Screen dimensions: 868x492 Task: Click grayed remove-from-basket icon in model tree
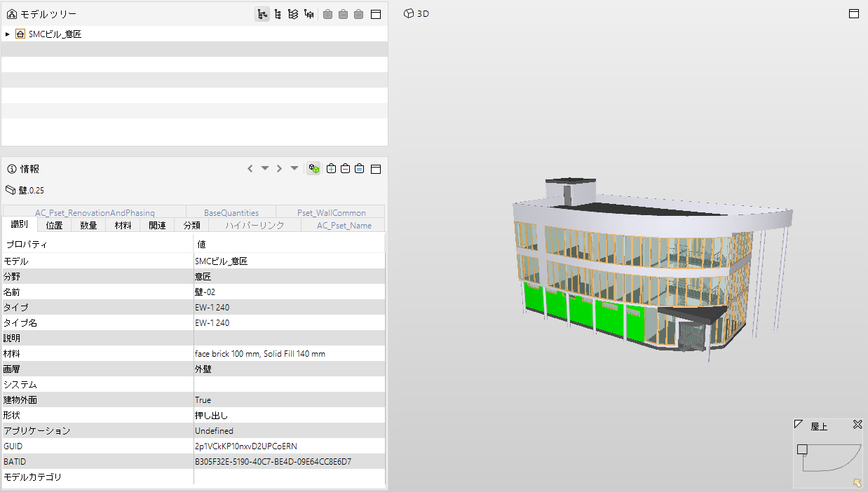pos(343,14)
